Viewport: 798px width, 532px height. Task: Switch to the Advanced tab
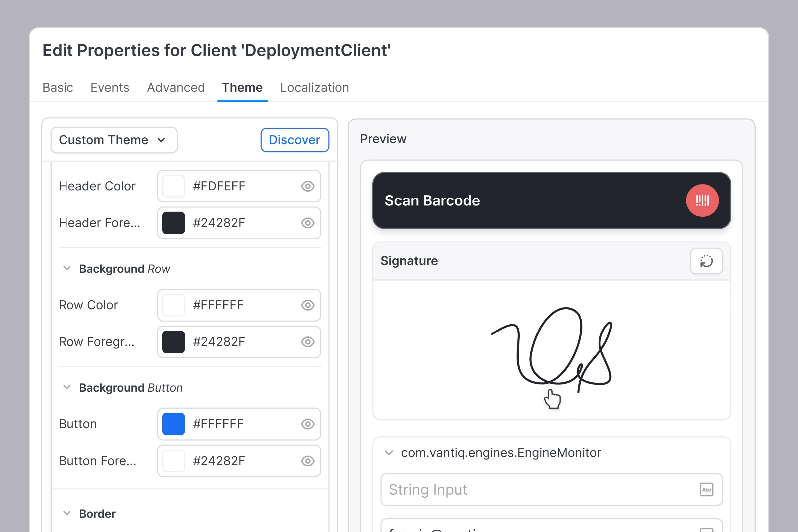(x=176, y=87)
